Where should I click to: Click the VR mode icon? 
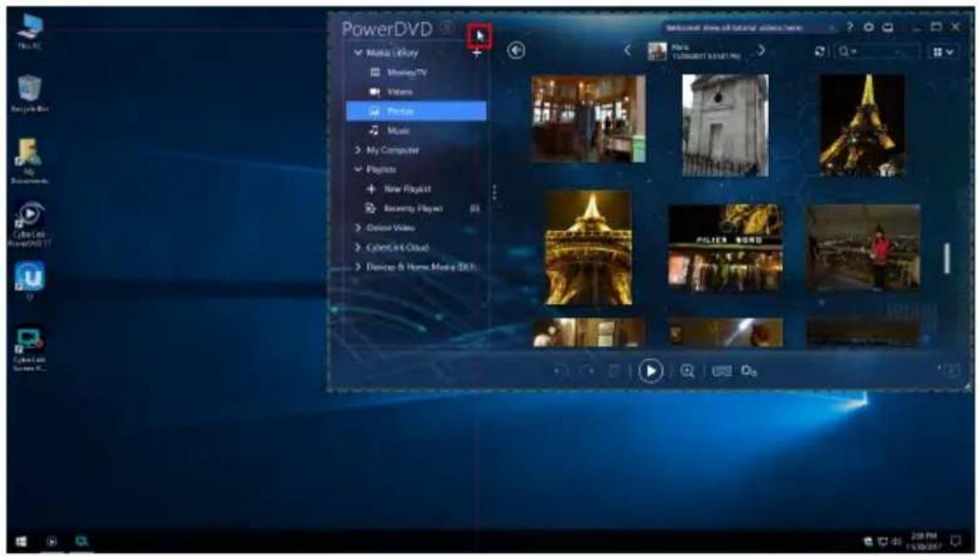722,371
